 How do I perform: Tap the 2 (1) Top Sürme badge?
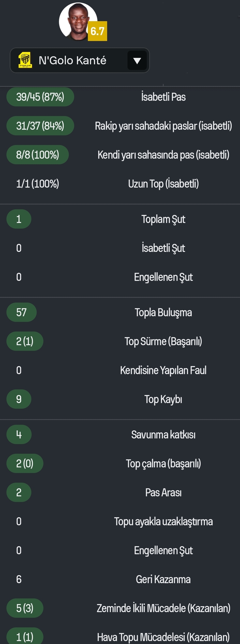coord(25,341)
